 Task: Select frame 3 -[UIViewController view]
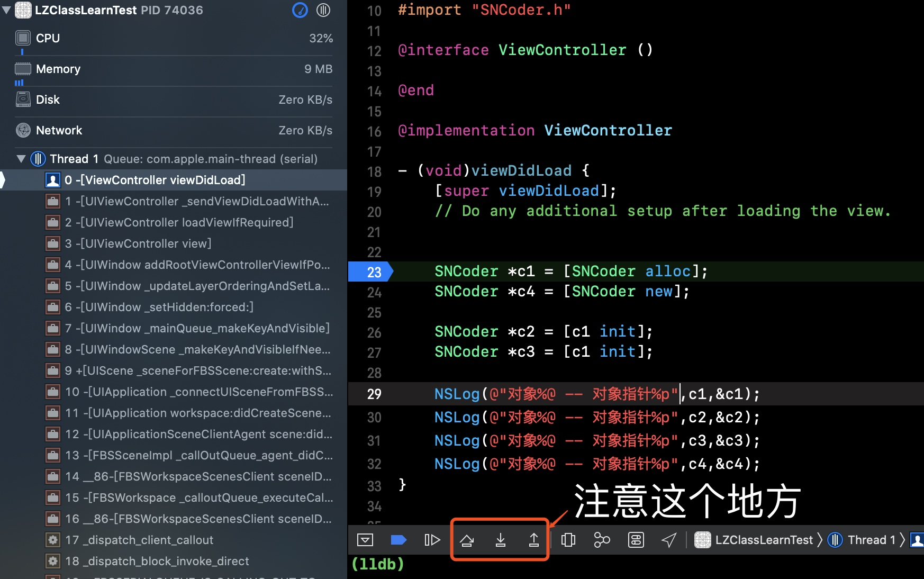[174, 243]
